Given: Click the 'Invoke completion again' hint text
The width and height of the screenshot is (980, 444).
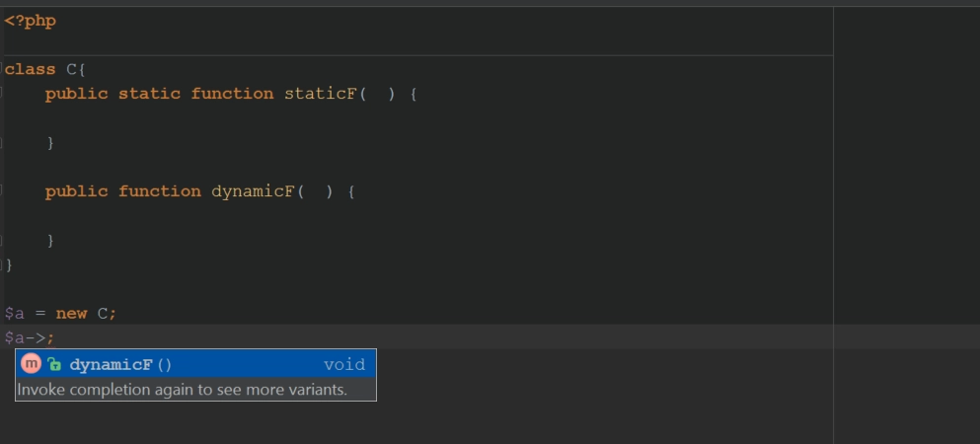Looking at the screenshot, I should [x=182, y=390].
